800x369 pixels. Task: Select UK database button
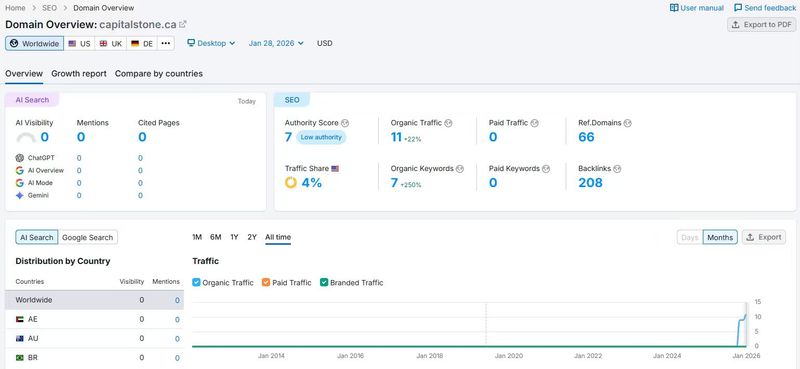pos(111,43)
